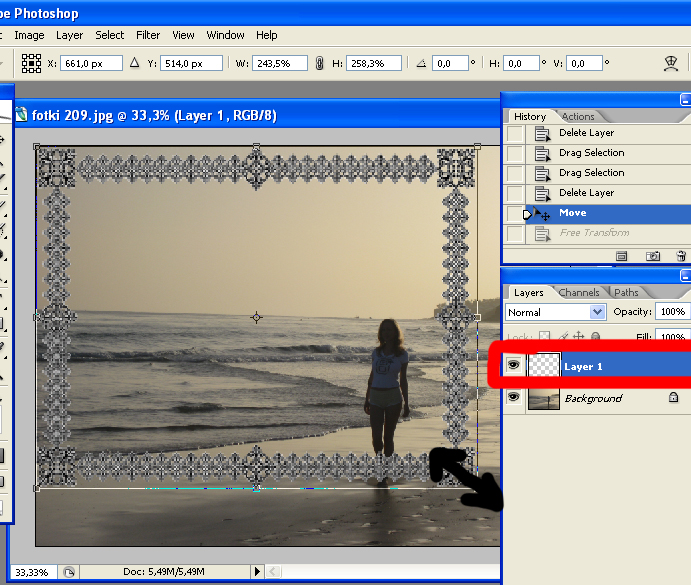This screenshot has height=585, width=691.
Task: Select the greyed Free Transform history state
Action: (x=608, y=233)
